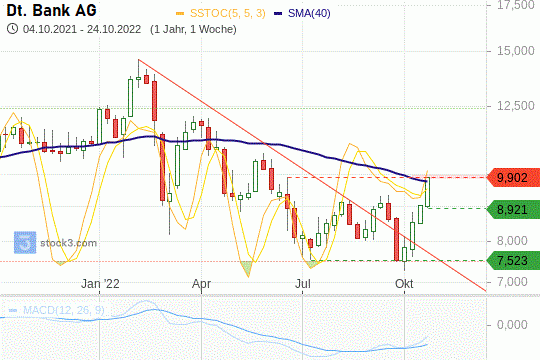Click the Jul axis label
This screenshot has width=540, height=360.
(303, 284)
